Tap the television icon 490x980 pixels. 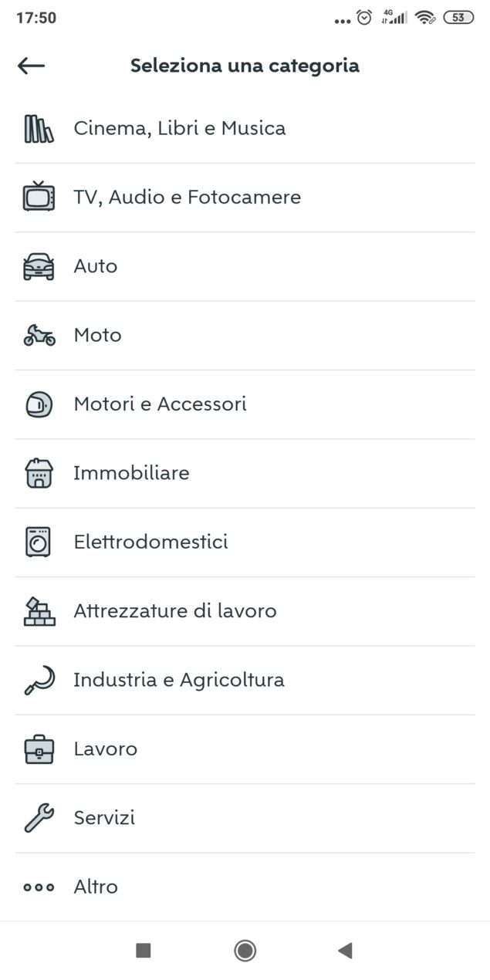coord(39,197)
